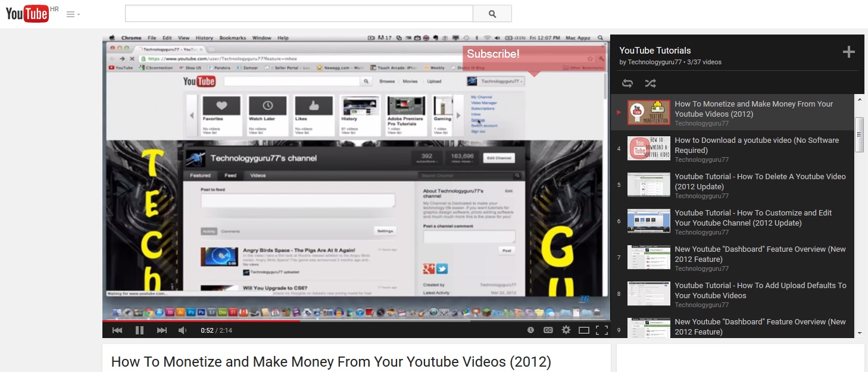Toggle shuffle playlist icon
The image size is (868, 372).
pyautogui.click(x=650, y=83)
